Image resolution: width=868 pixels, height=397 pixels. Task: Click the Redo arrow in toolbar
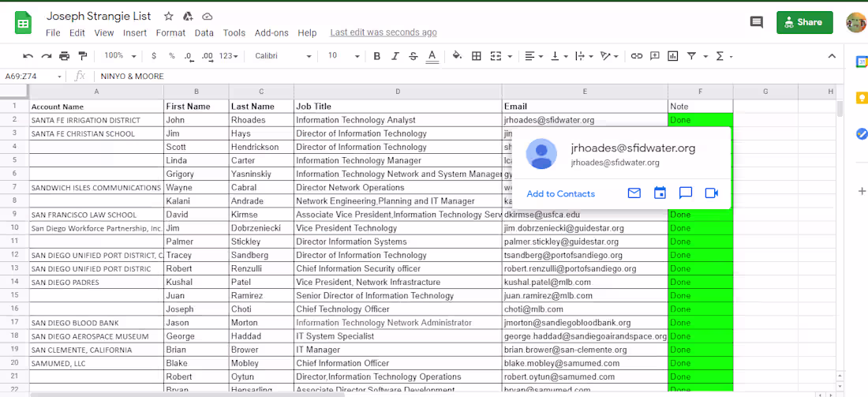(47, 56)
